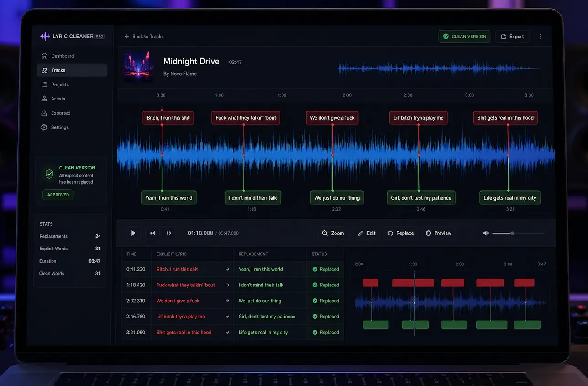Viewport: 588px width, 386px height.
Task: Play the track
Action: tap(134, 233)
